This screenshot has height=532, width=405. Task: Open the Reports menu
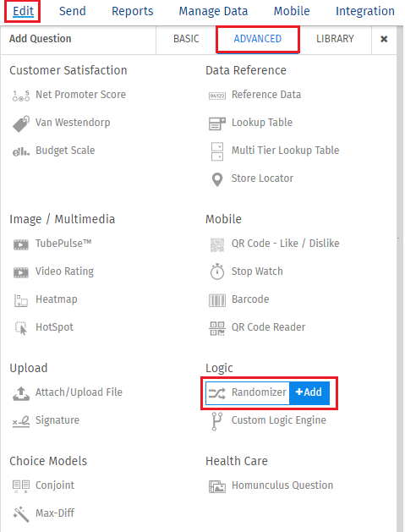(x=132, y=11)
